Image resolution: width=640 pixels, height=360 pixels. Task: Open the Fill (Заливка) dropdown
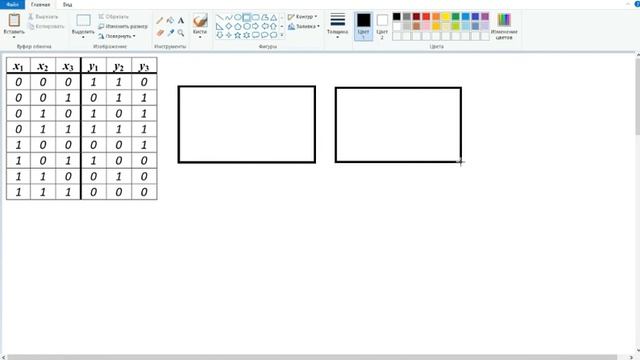(304, 27)
